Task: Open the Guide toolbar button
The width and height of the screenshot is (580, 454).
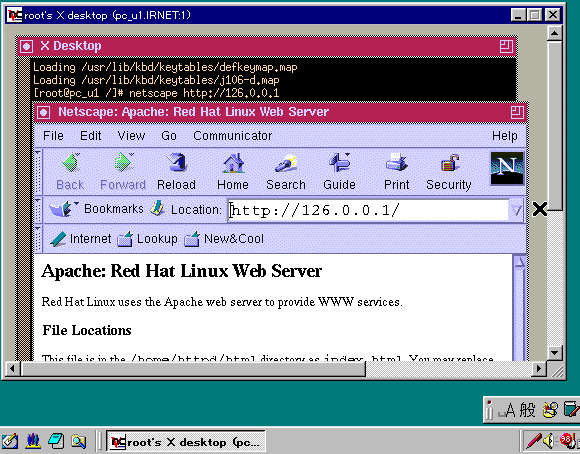Action: [339, 172]
